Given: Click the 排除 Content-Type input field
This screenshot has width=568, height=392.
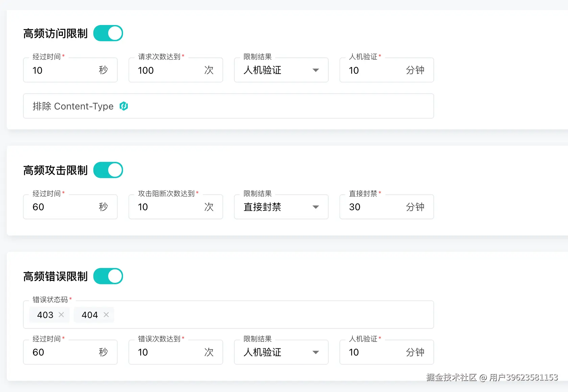Looking at the screenshot, I should (270, 106).
